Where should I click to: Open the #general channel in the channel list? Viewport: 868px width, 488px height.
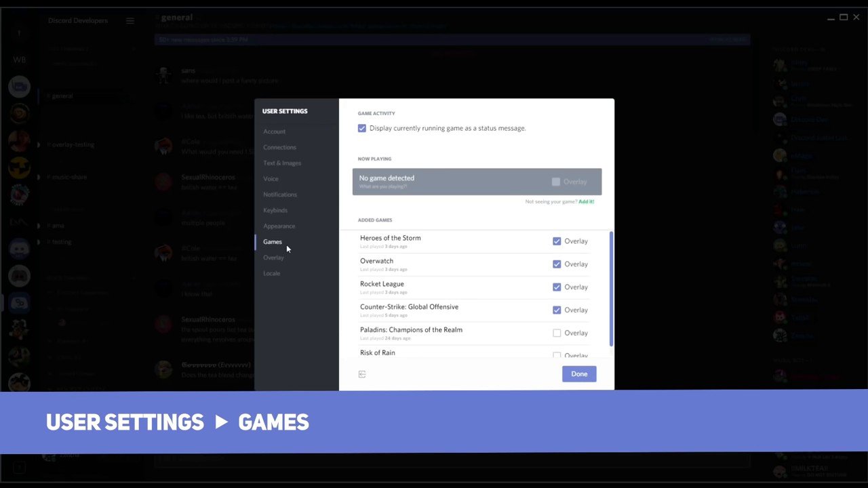(x=61, y=96)
